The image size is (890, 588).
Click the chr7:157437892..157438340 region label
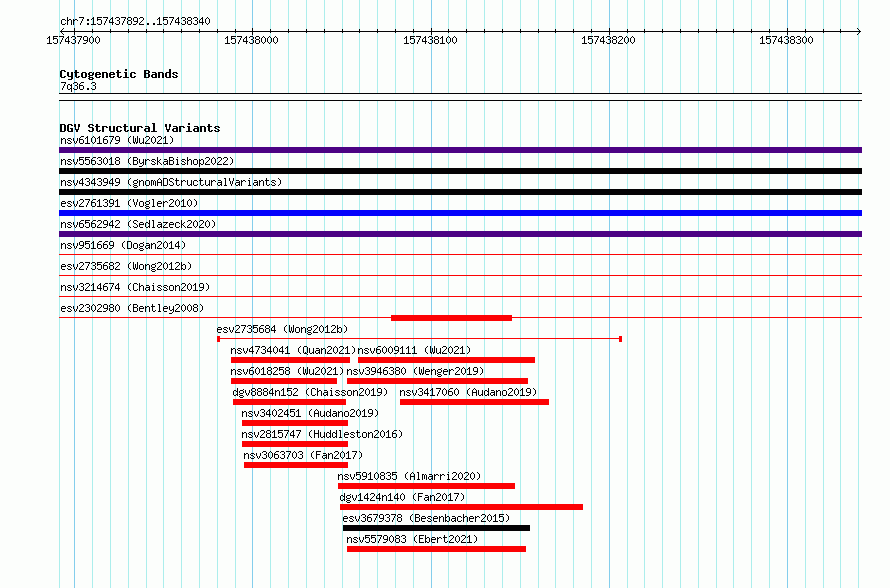pyautogui.click(x=135, y=21)
